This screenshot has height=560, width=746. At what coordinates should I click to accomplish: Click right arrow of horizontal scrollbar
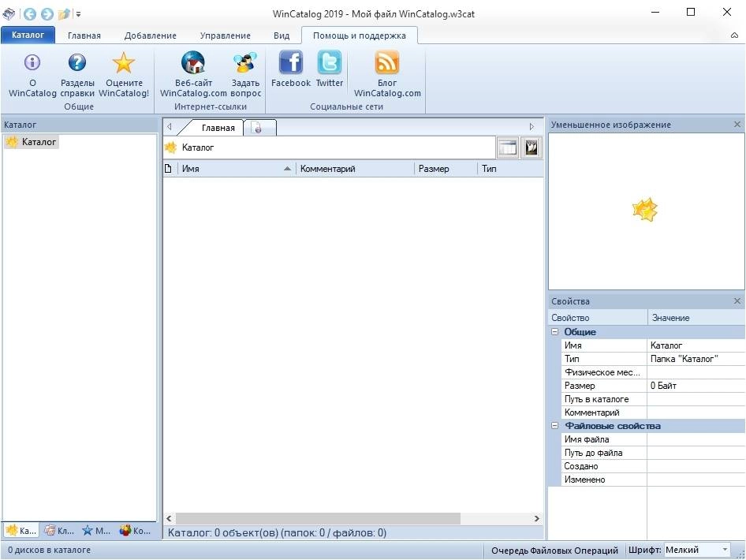[x=537, y=519]
